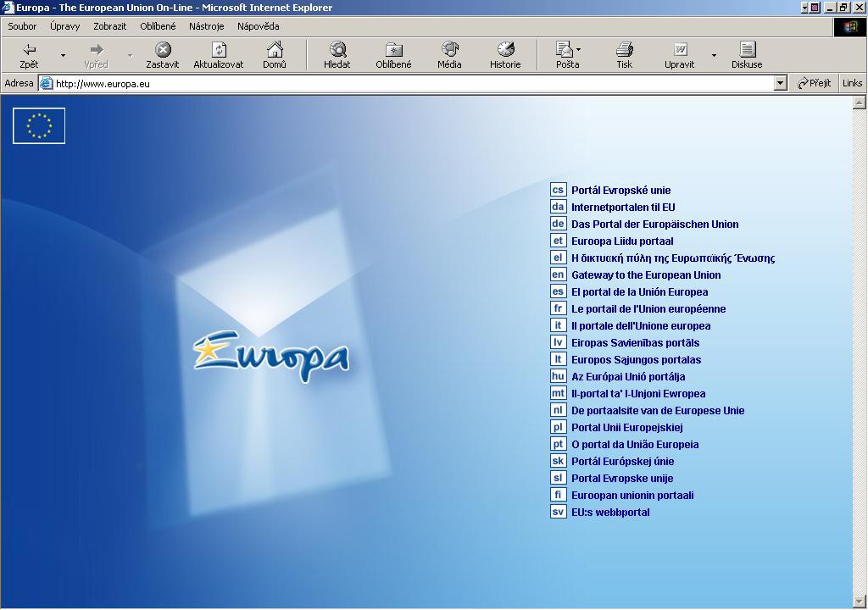Go home with the Domů icon
868x610 pixels.
point(275,50)
